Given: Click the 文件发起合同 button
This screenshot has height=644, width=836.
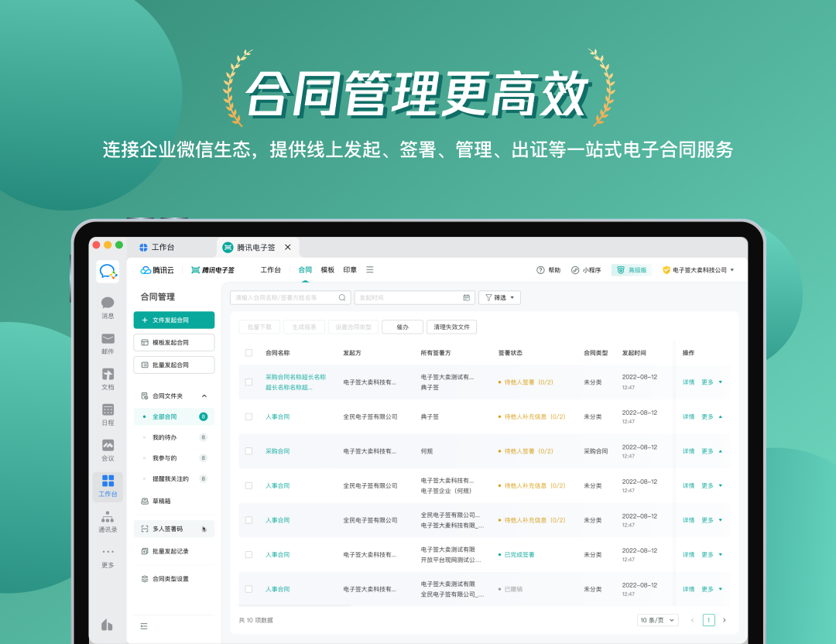Looking at the screenshot, I should point(174,320).
